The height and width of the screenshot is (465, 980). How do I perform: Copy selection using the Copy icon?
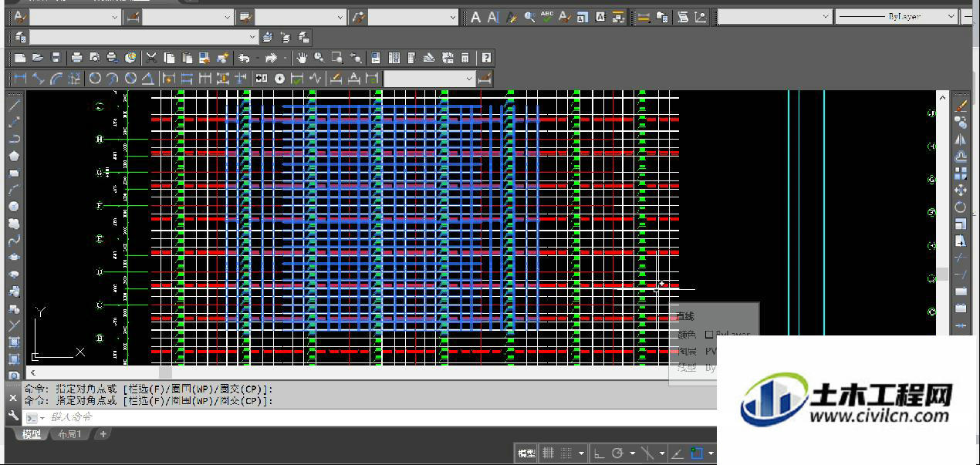168,58
